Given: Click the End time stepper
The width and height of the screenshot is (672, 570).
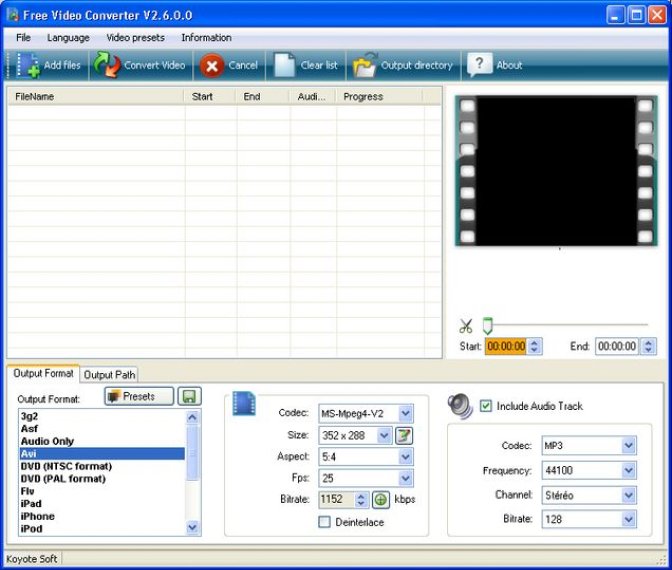Looking at the screenshot, I should tap(648, 346).
